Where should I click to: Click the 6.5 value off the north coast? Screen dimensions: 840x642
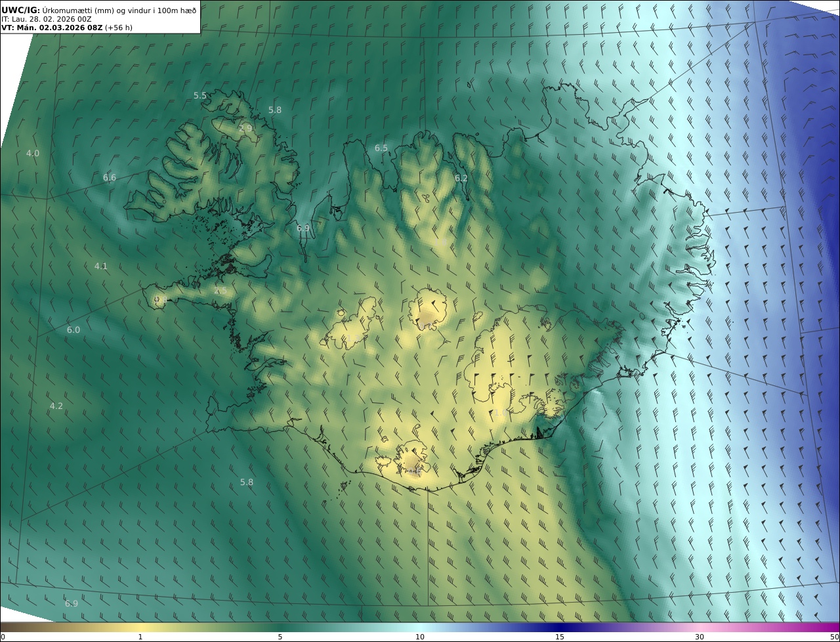tap(381, 148)
